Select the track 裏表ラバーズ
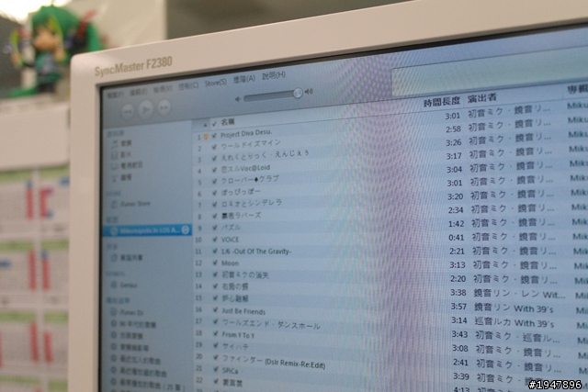Viewport: 588px width, 392px height. click(241, 216)
